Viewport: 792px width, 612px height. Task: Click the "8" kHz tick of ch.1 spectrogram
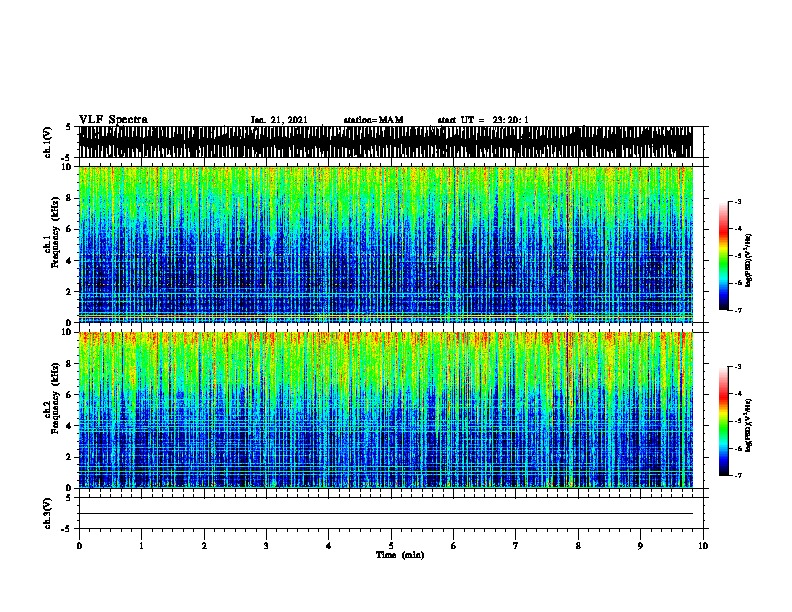(x=70, y=198)
